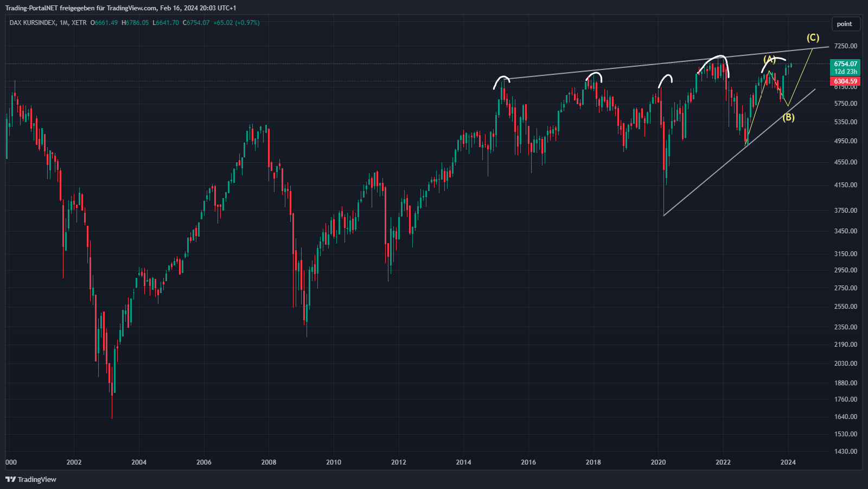Image resolution: width=868 pixels, height=489 pixels.
Task: Click the red 6304.59 price label
Action: pyautogui.click(x=845, y=81)
